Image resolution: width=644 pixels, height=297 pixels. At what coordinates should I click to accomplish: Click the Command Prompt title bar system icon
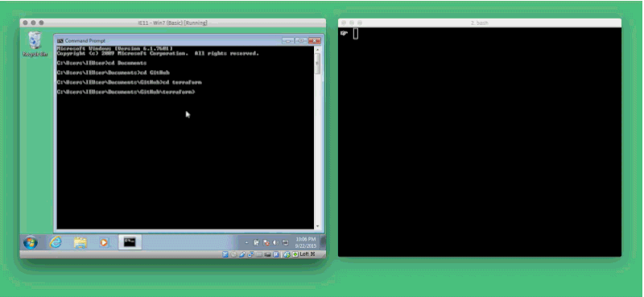[60, 41]
